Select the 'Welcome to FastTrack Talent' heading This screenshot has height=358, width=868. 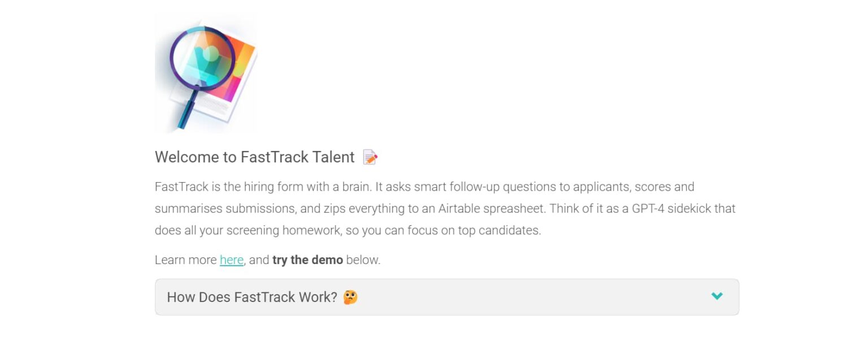click(x=254, y=157)
